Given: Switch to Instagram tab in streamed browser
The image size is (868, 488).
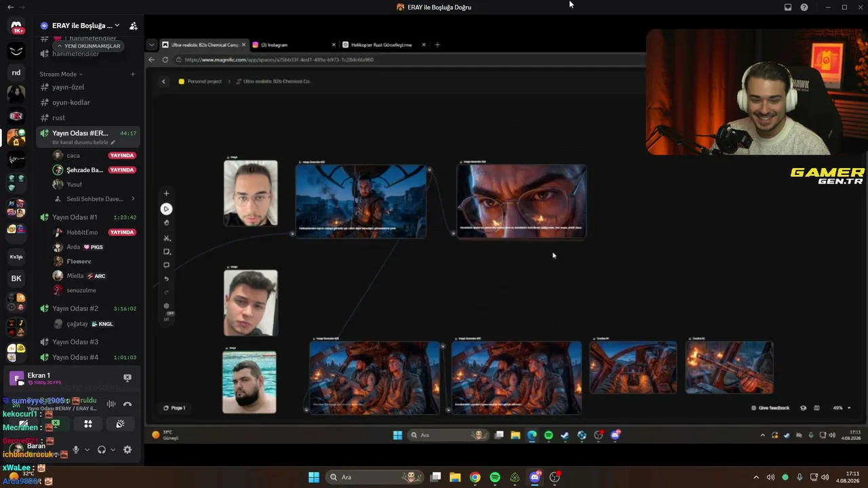Looking at the screenshot, I should click(x=294, y=45).
